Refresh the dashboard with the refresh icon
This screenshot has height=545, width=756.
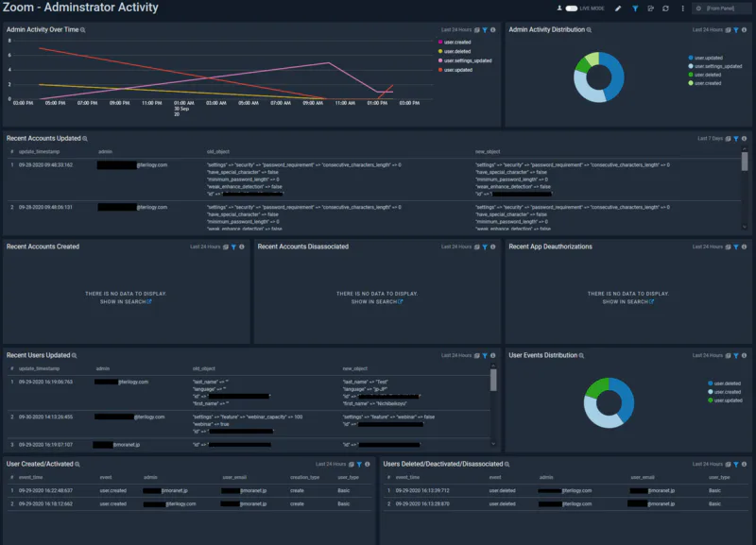(x=666, y=9)
